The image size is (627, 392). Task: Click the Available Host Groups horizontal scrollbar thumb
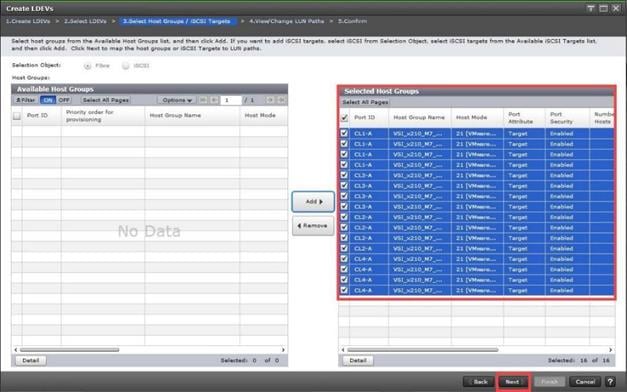coord(70,350)
